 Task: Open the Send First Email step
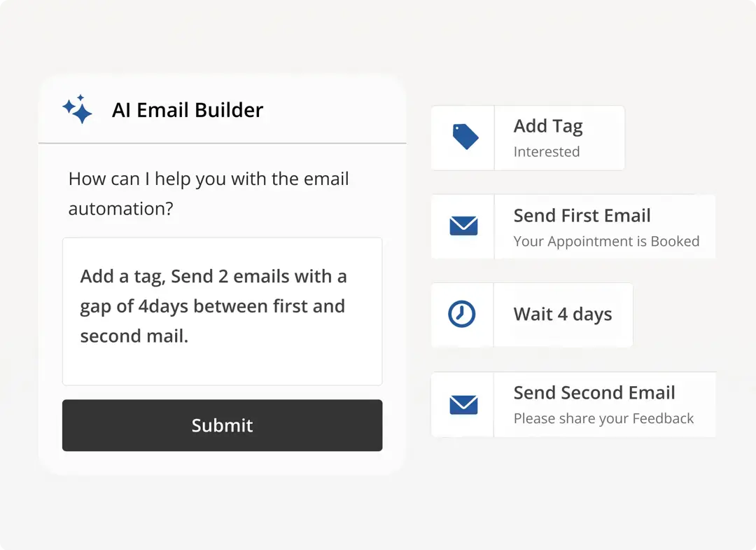(x=573, y=226)
